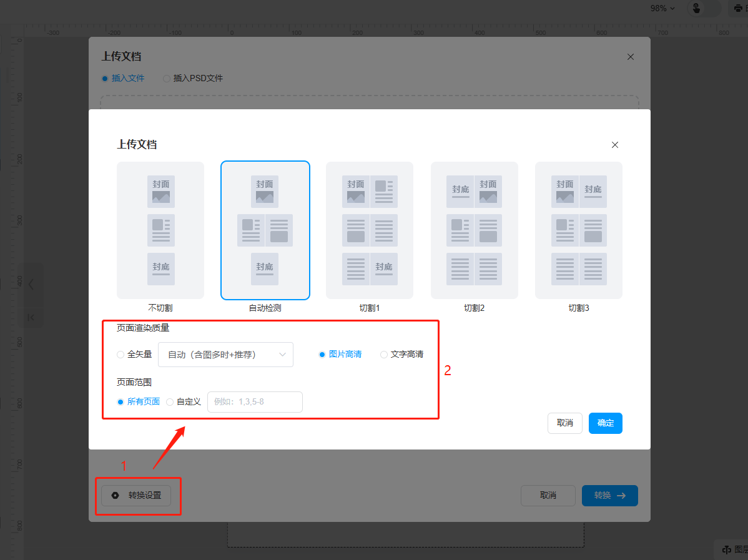Choose 自定义 page range option
The image size is (748, 560).
(170, 402)
